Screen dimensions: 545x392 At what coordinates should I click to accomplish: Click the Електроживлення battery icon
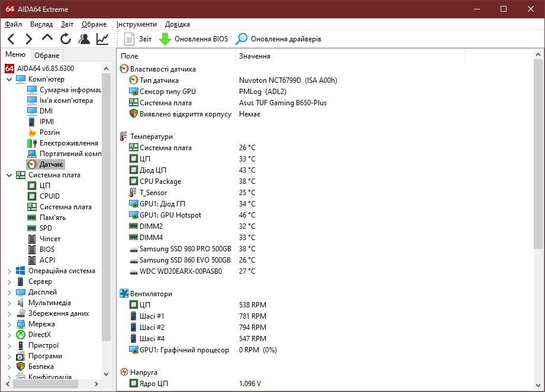[x=32, y=143]
